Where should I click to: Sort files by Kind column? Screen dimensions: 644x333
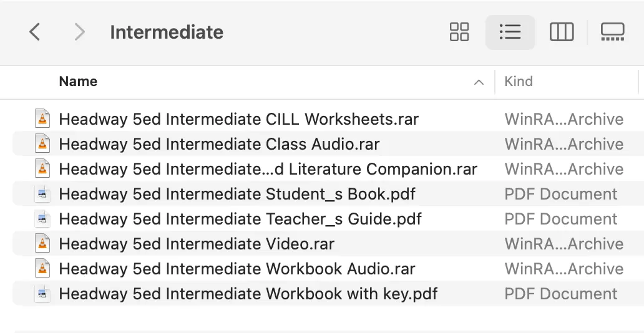coord(519,81)
